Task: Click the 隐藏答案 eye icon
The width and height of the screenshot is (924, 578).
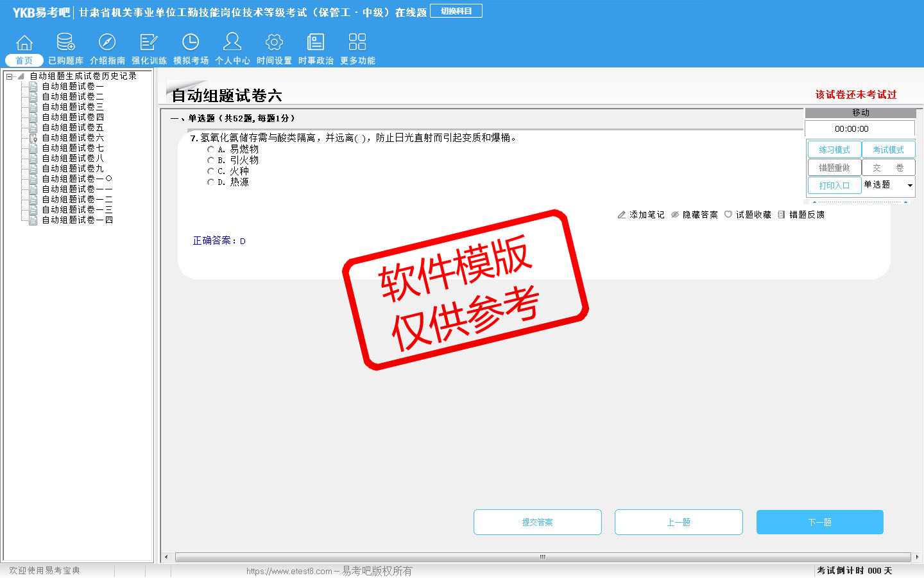Action: (675, 215)
